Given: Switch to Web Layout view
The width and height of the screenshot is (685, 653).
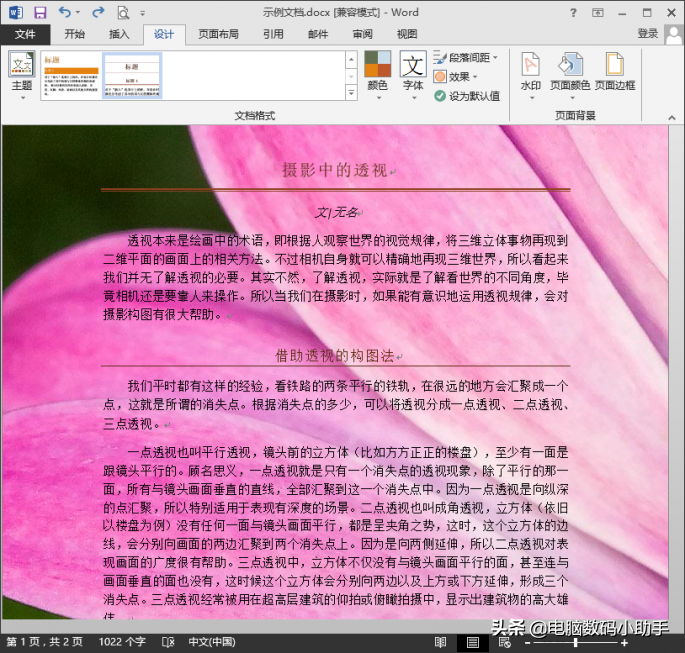Looking at the screenshot, I should 505,642.
